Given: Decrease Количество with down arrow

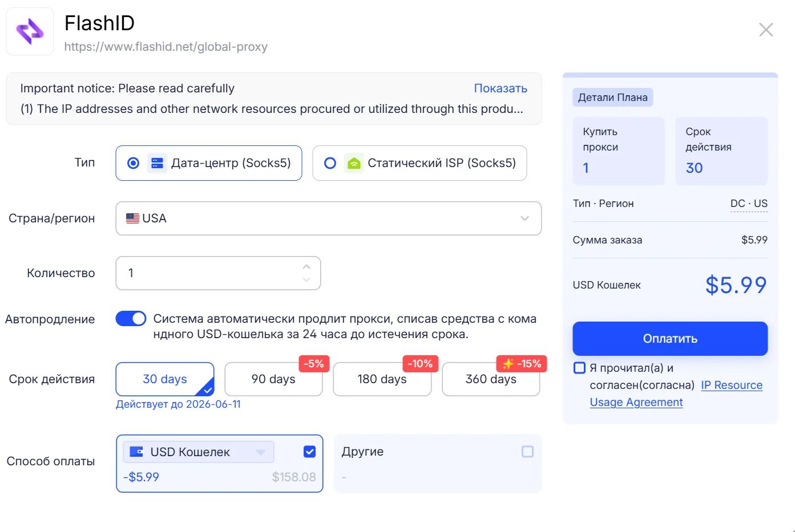Looking at the screenshot, I should [x=306, y=279].
